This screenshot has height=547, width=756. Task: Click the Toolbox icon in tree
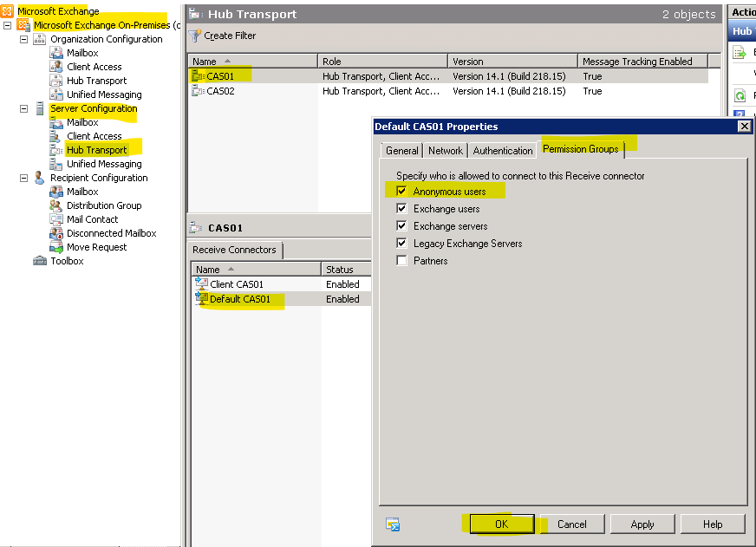tap(40, 261)
